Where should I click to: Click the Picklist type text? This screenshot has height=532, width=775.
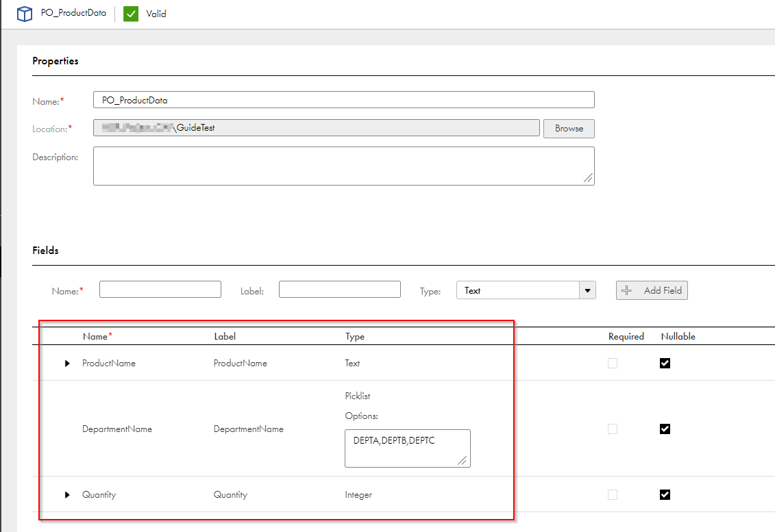click(358, 396)
